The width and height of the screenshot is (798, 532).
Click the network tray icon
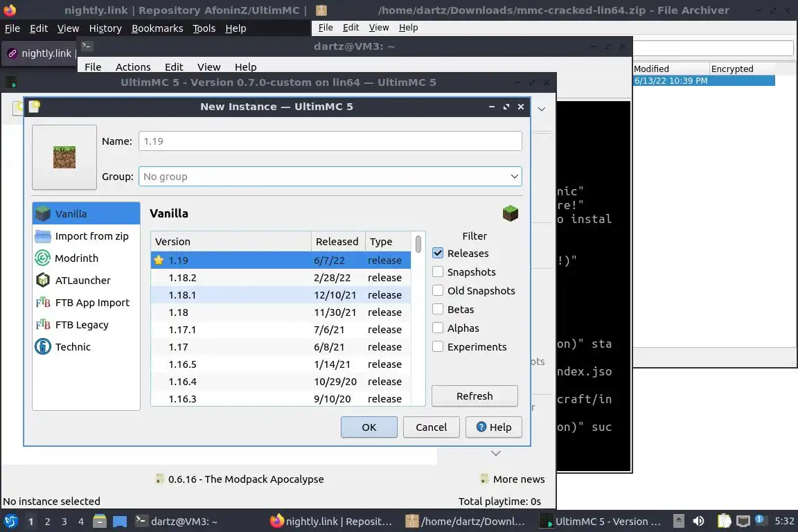pyautogui.click(x=743, y=522)
